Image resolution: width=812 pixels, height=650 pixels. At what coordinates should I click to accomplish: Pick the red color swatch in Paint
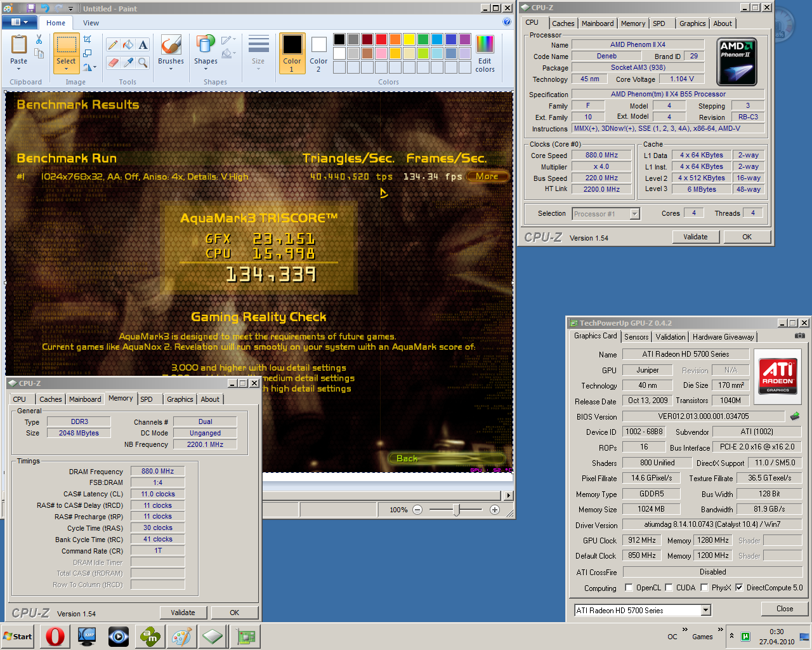(381, 39)
